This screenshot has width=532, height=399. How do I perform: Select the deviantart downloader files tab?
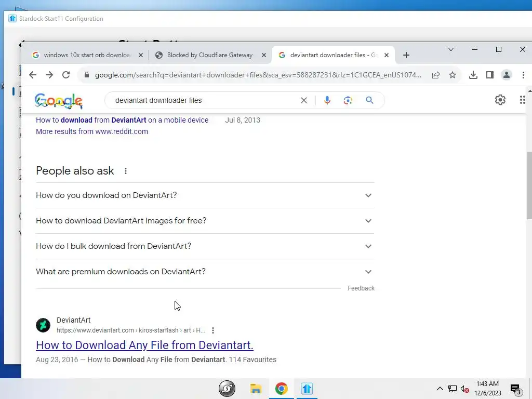[334, 55]
